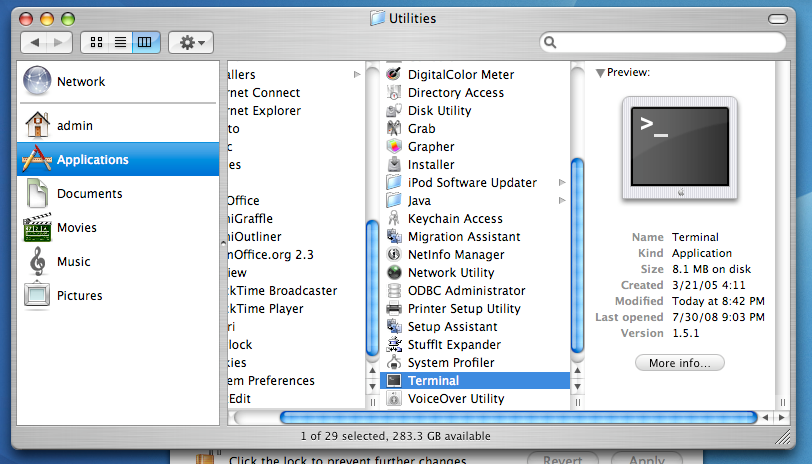
Task: Select OmniGraffle in the Applications column
Action: tap(296, 219)
